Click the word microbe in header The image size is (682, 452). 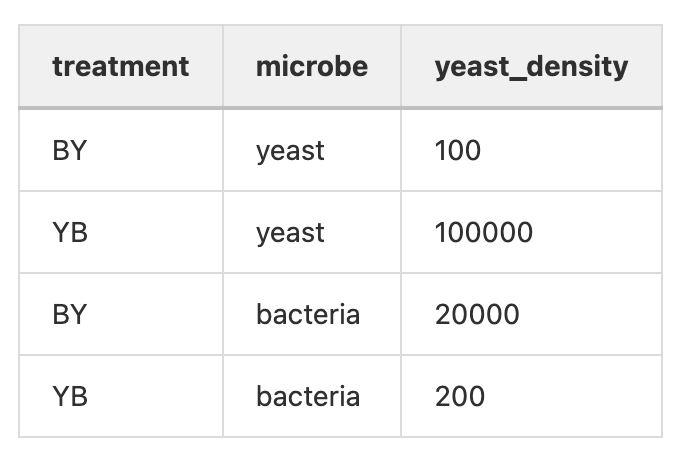point(312,67)
